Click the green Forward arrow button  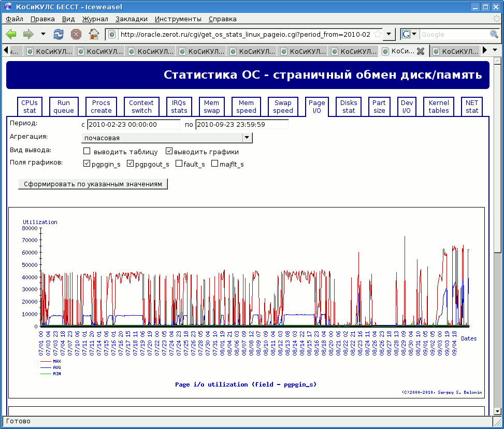(x=28, y=34)
